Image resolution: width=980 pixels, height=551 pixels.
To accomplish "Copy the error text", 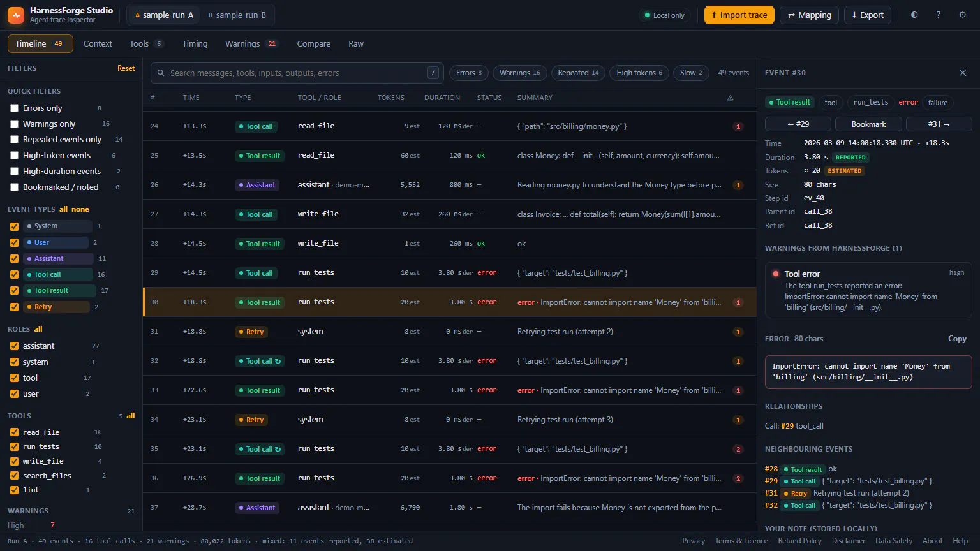I will (957, 339).
